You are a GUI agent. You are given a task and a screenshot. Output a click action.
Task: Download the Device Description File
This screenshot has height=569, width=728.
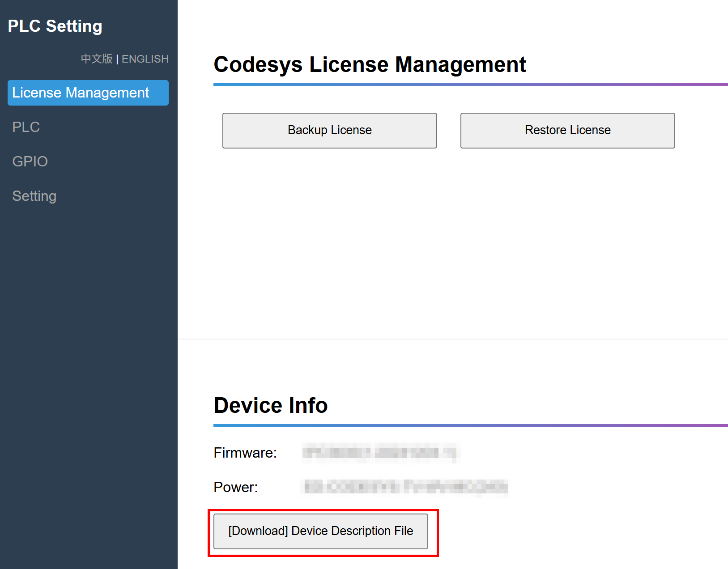click(x=320, y=531)
